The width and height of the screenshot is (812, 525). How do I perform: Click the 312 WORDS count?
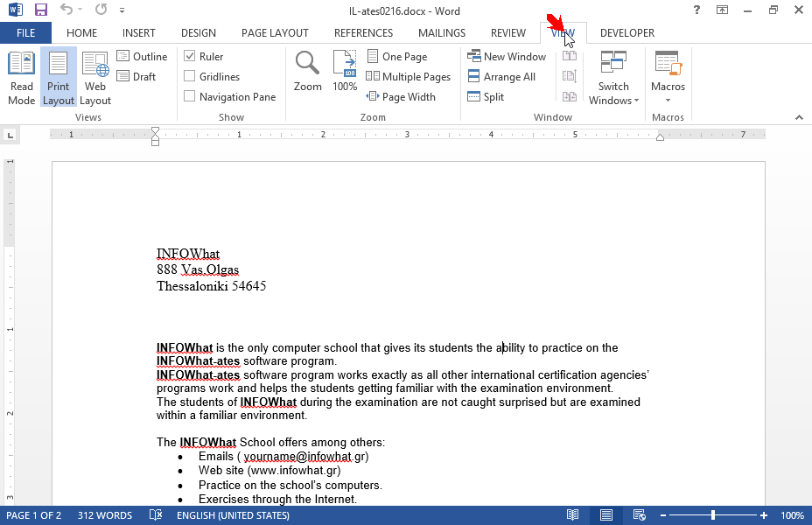[x=105, y=515]
